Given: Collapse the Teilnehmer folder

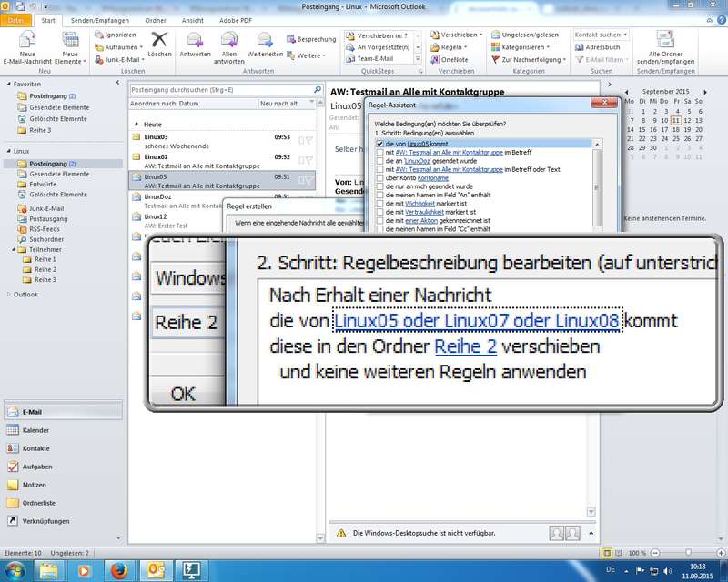Looking at the screenshot, I should pos(15,250).
